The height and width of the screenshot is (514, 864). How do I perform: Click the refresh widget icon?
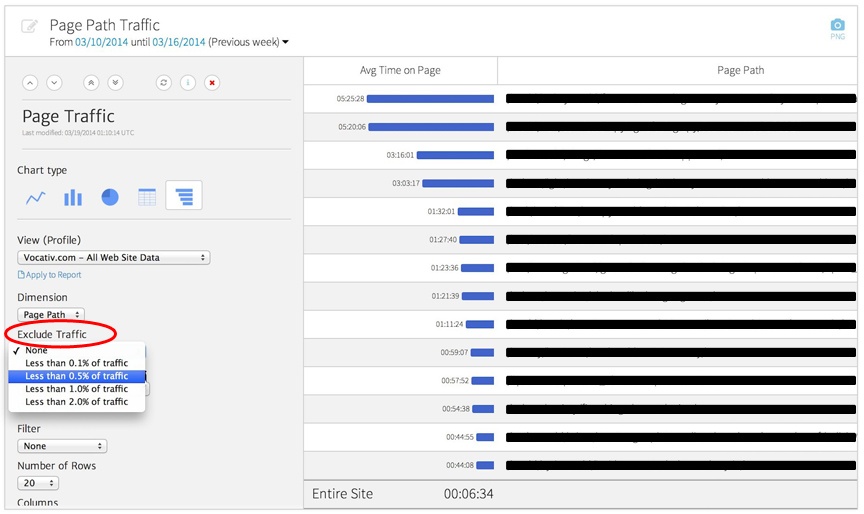(163, 83)
